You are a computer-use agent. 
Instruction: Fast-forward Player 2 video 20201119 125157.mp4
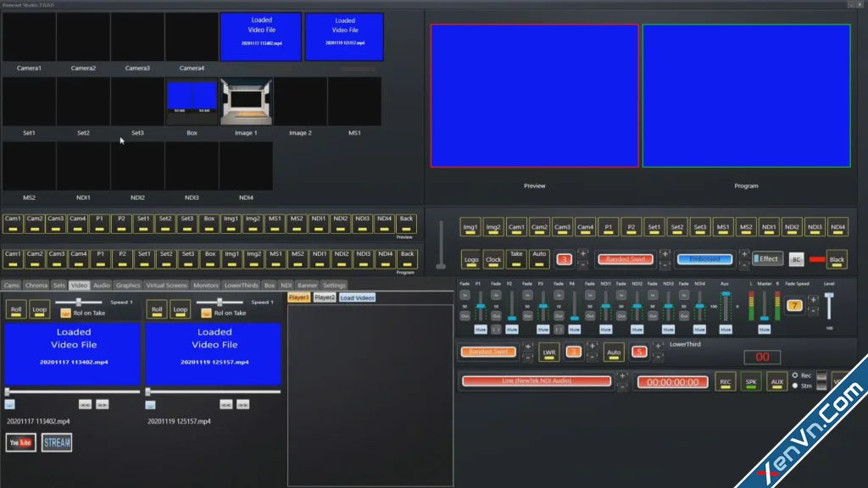[242, 404]
